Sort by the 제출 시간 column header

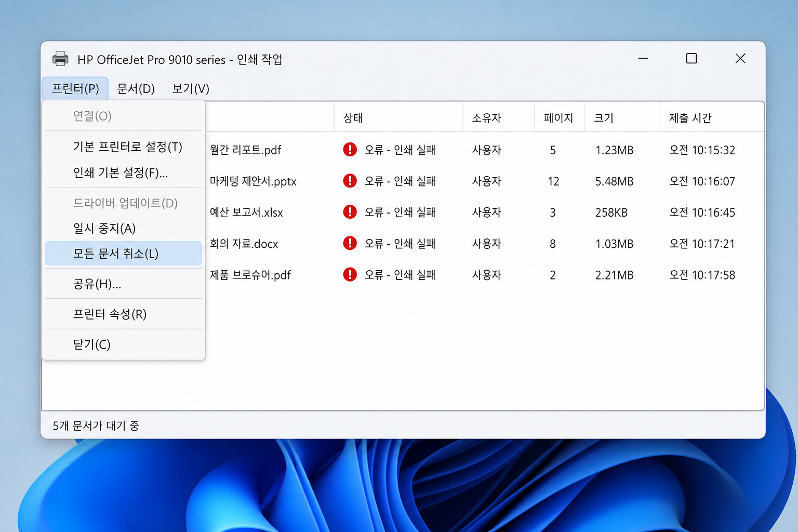[x=712, y=118]
